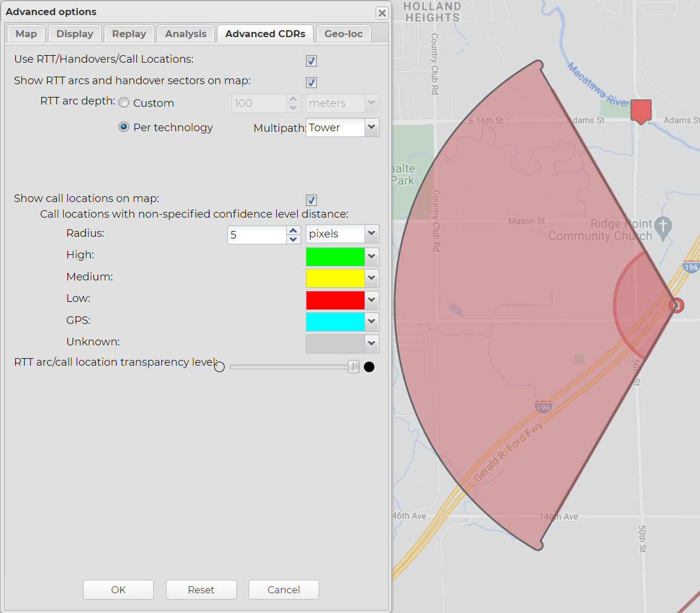Uncheck Show RTT arcs and handover sectors

pyautogui.click(x=312, y=82)
